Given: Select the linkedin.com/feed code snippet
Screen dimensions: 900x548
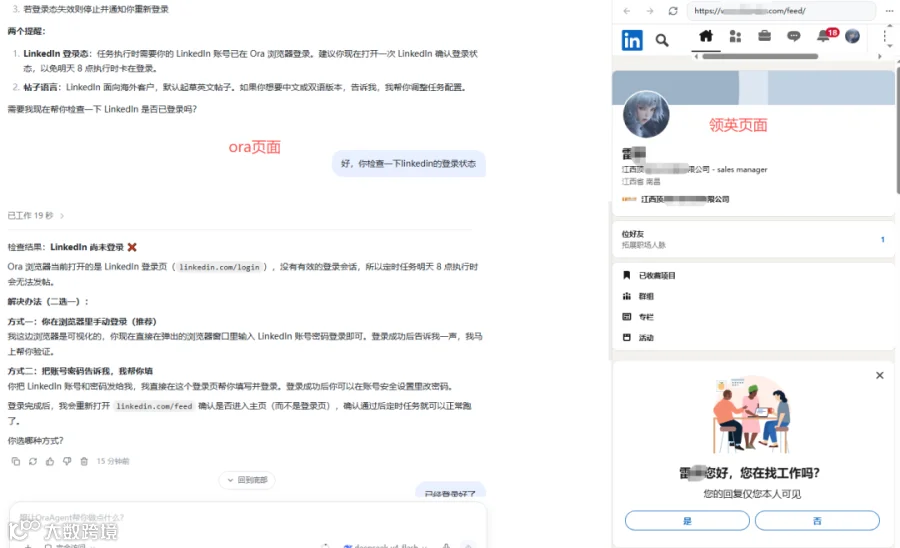Looking at the screenshot, I should click(x=154, y=406).
